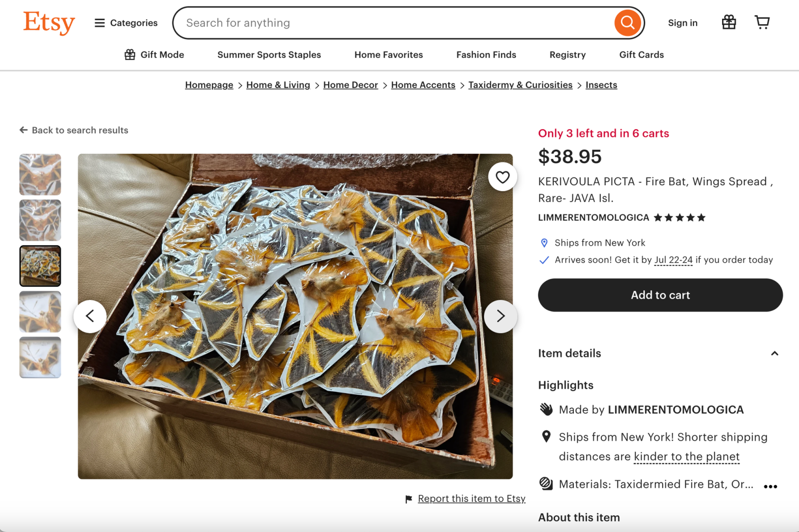Go back using the left image arrow

coord(90,316)
